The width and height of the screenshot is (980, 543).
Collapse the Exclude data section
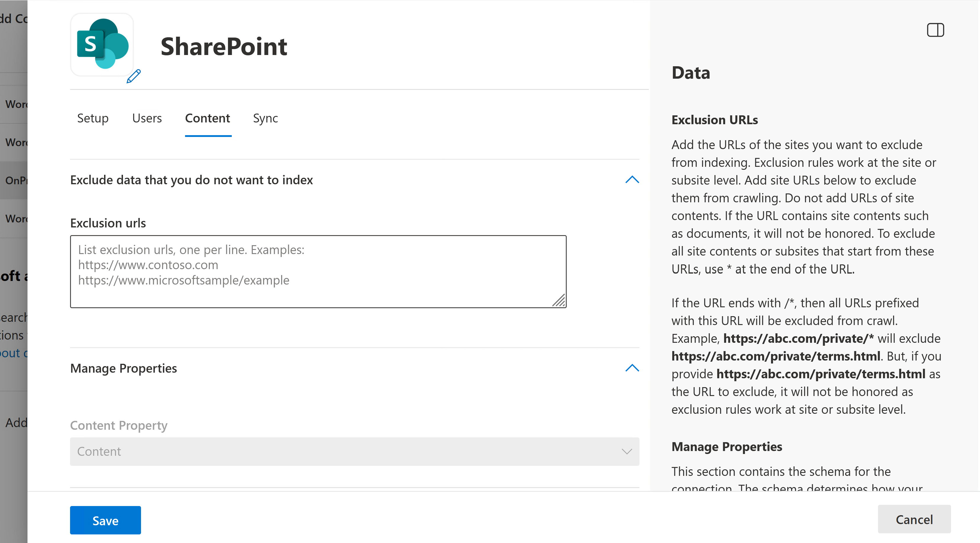[632, 180]
